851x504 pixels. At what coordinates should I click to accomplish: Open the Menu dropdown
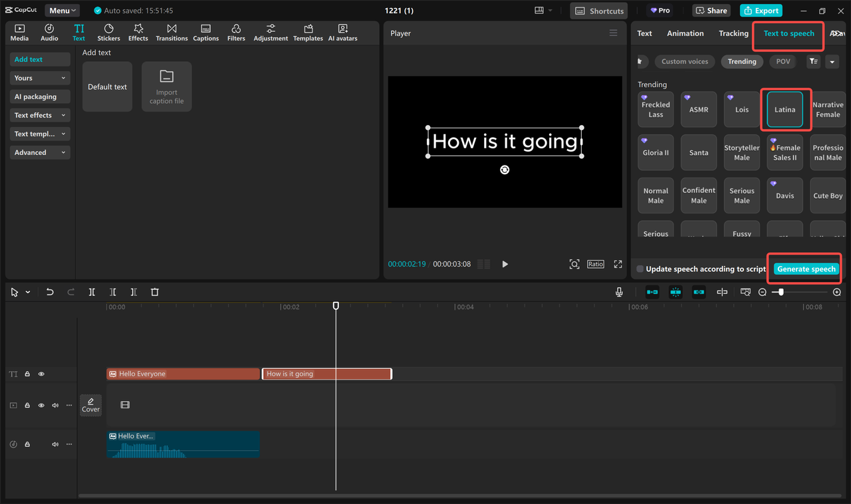[62, 11]
